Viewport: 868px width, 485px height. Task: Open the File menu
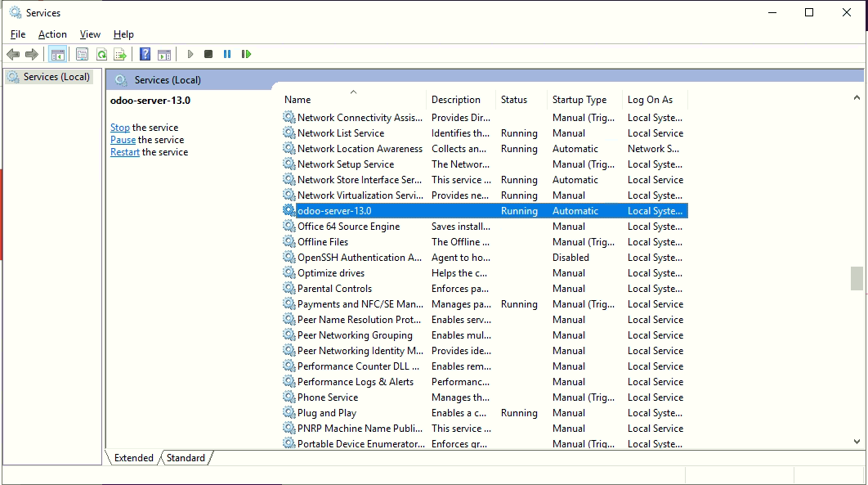point(18,34)
